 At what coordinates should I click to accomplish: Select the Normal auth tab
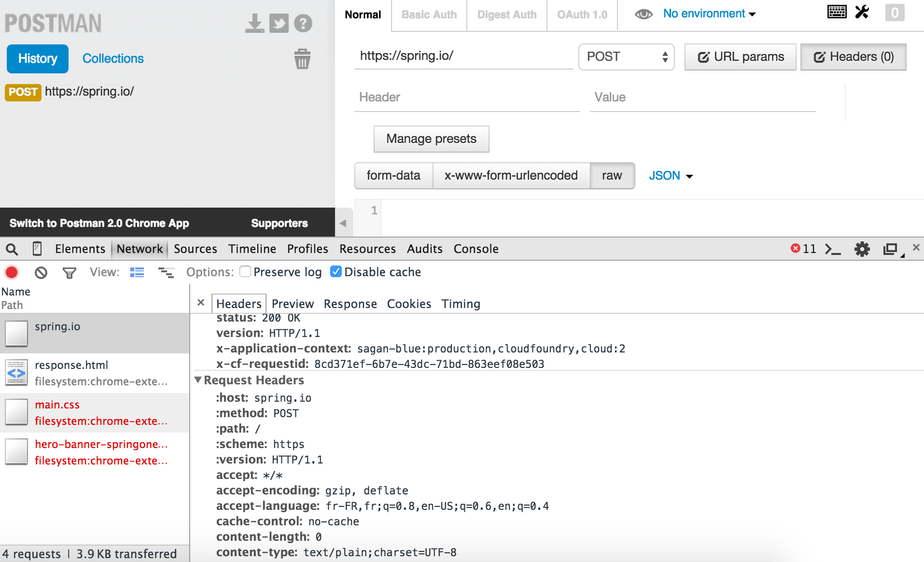363,15
